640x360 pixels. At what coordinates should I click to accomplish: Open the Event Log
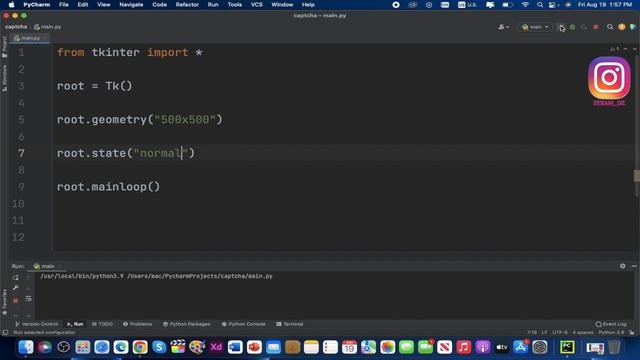(611, 324)
